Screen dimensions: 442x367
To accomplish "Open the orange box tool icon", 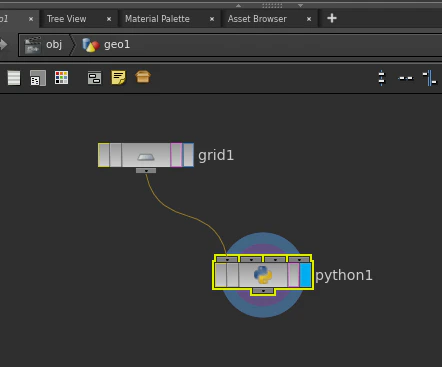I will click(143, 77).
